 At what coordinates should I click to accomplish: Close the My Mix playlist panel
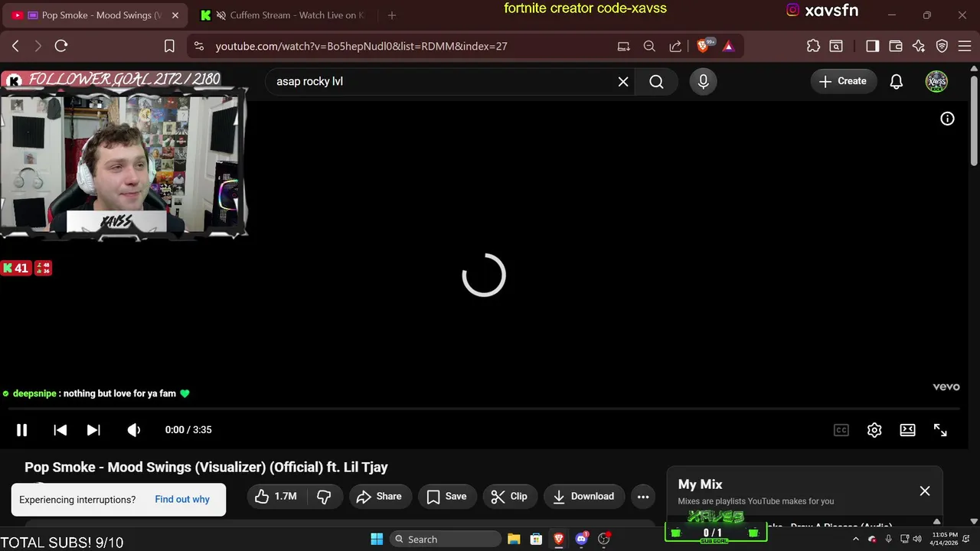(x=925, y=491)
